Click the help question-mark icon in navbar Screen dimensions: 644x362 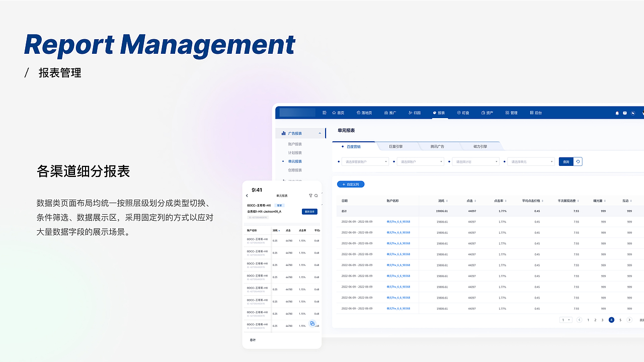625,113
